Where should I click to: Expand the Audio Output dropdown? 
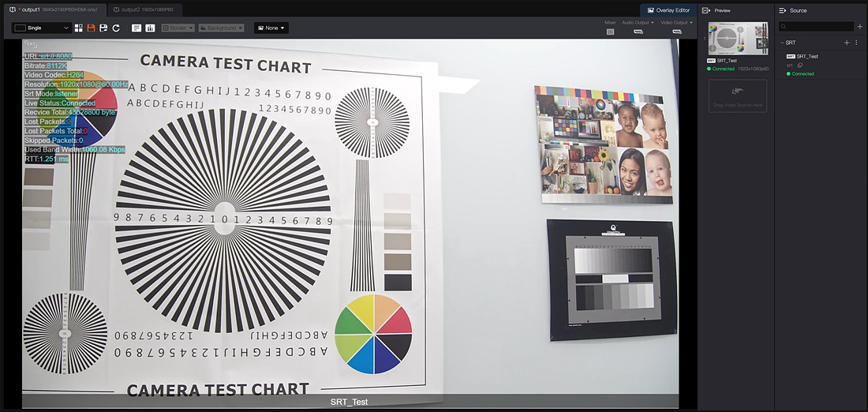pyautogui.click(x=638, y=23)
